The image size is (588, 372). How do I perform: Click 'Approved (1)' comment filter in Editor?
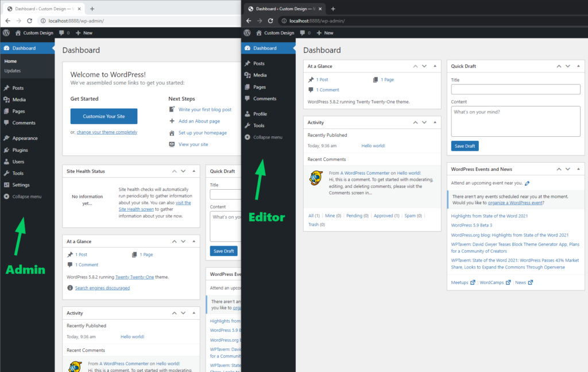tap(386, 216)
